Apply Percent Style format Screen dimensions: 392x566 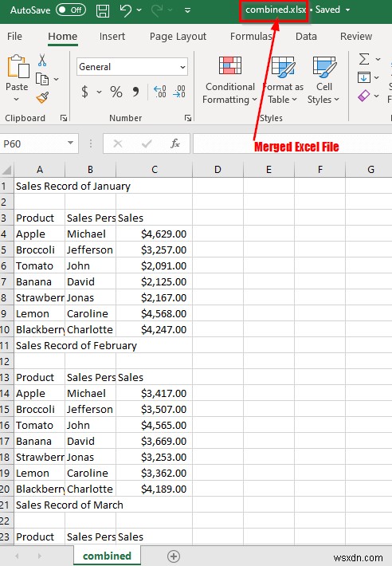[x=116, y=92]
